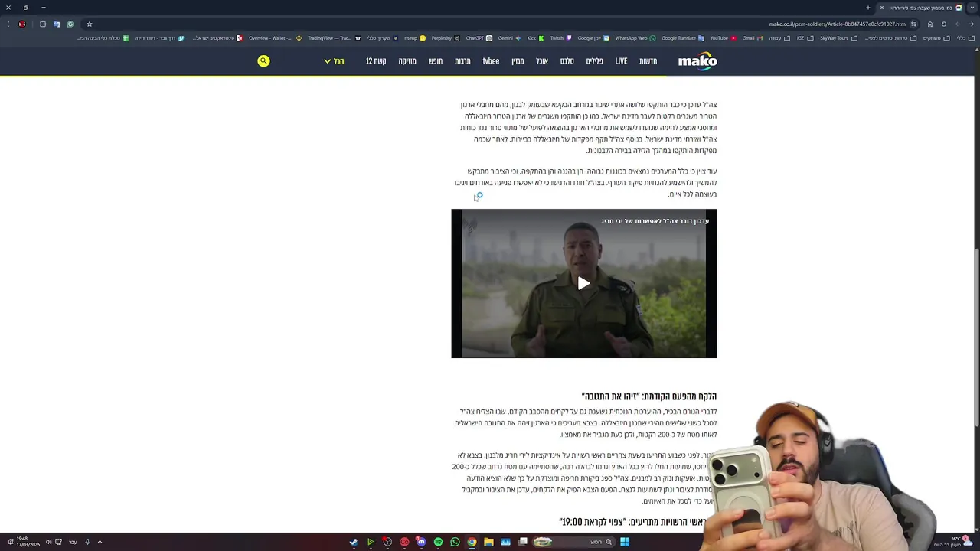980x551 pixels.
Task: Open the site info icon in address bar
Action: tap(913, 24)
